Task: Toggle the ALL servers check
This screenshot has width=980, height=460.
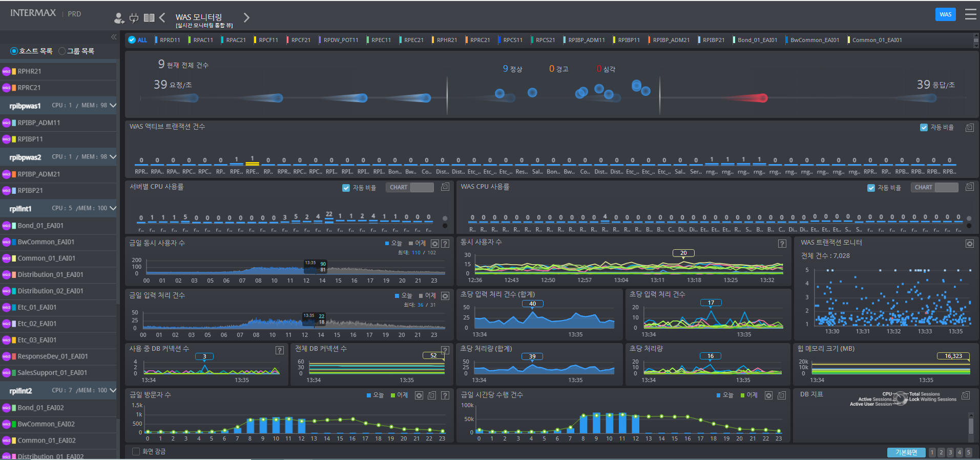Action: [x=132, y=39]
